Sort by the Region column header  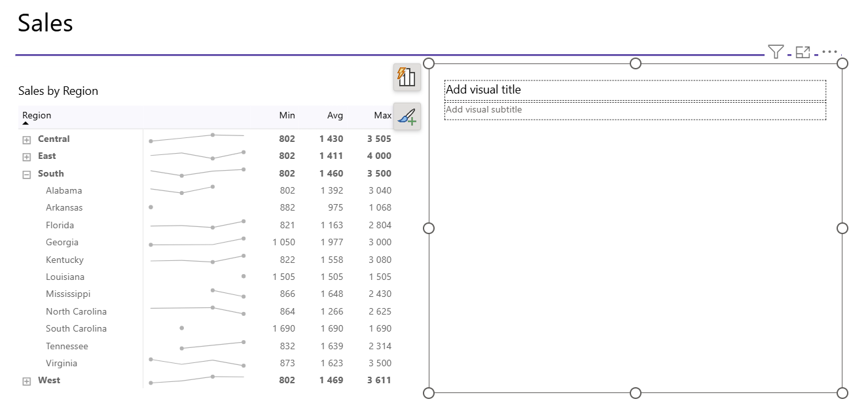coord(37,115)
